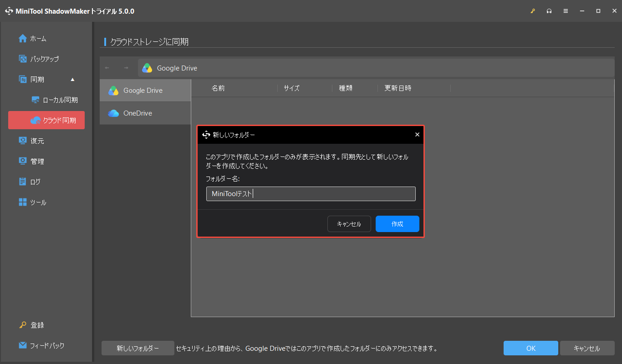Image resolution: width=622 pixels, height=364 pixels.
Task: Collapse the 同期 section arrow
Action: [72, 80]
